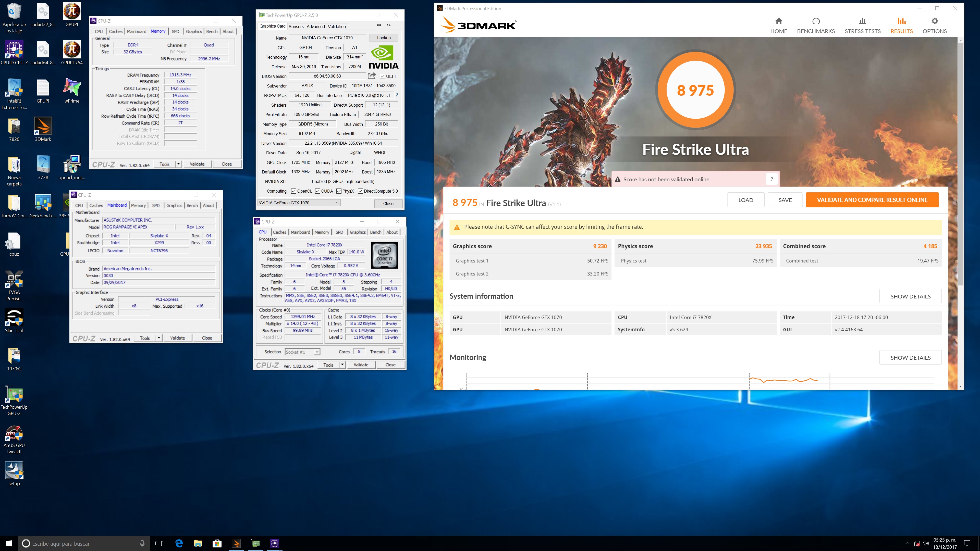
Task: Open the Socket #1 selection dropdown in CPU-Z
Action: 302,352
